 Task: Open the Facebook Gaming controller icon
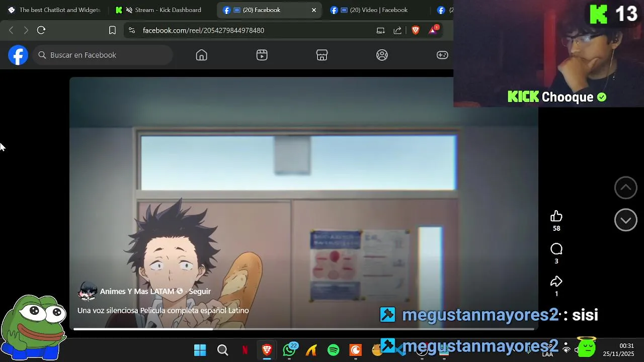coord(442,55)
